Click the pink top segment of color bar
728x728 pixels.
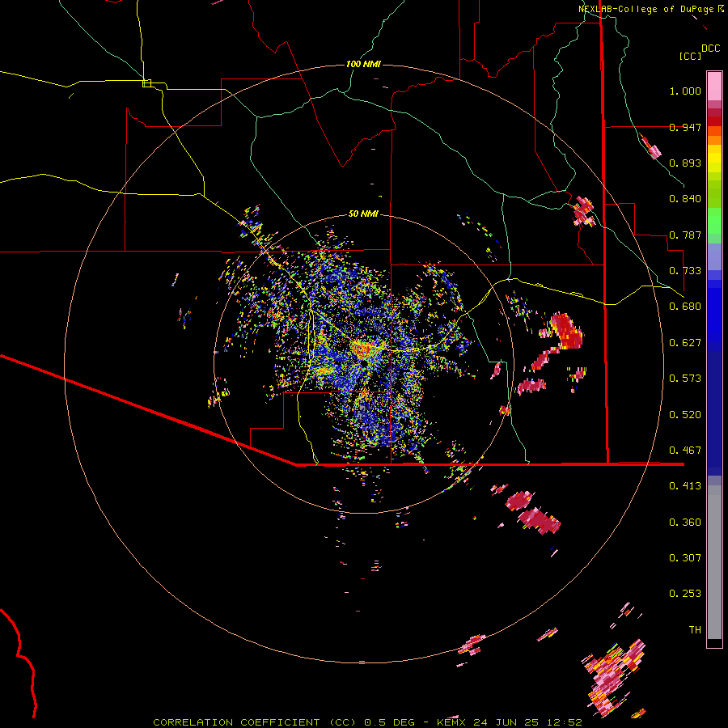pos(714,86)
